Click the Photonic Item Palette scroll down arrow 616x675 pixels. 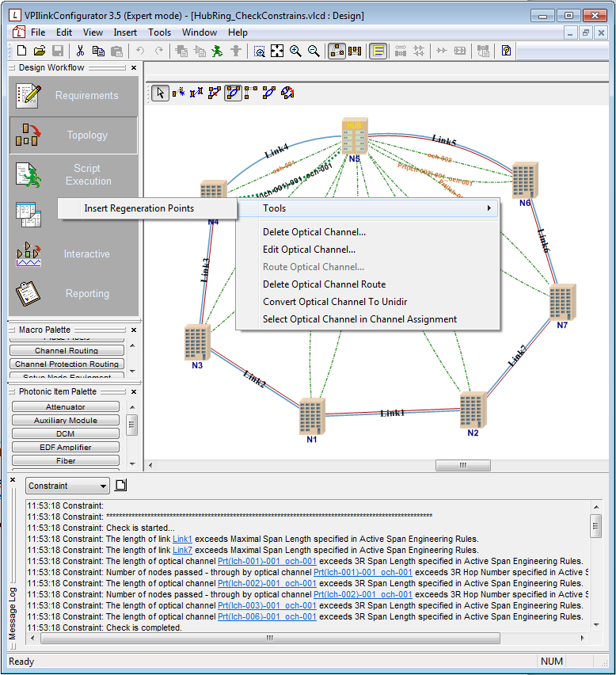coord(132,464)
